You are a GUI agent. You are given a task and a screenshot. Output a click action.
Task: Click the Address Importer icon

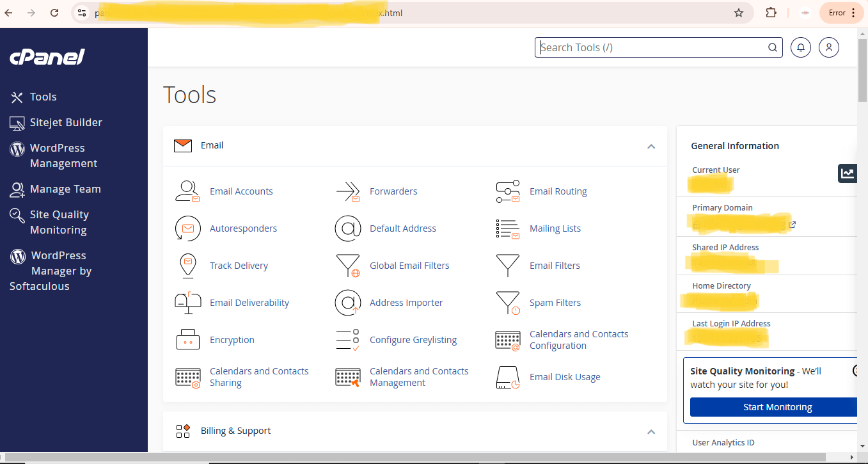[348, 303]
